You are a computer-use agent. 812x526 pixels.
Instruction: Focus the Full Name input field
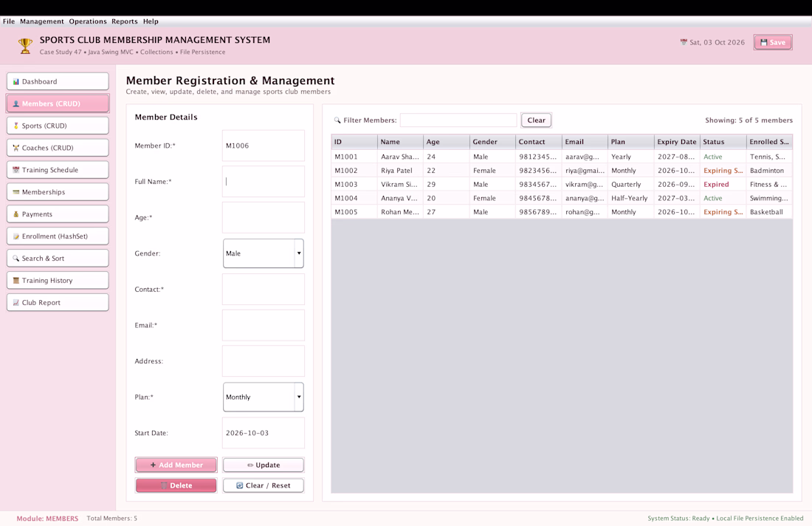point(263,182)
